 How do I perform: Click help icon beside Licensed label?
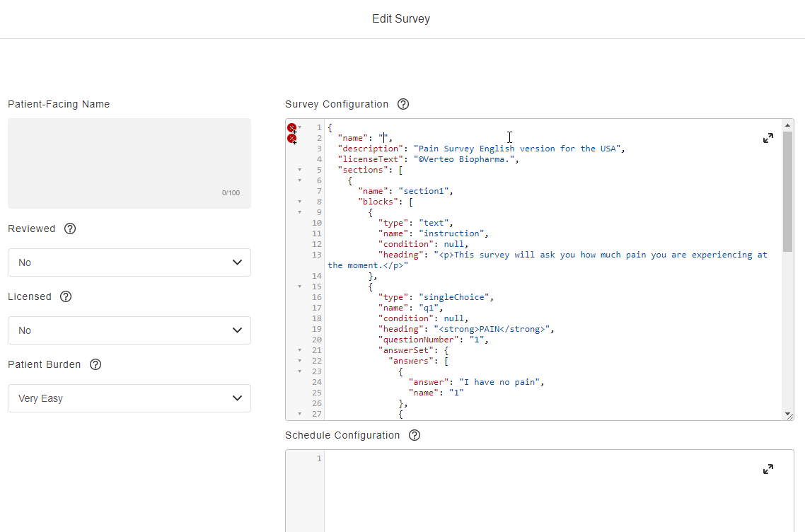click(66, 296)
